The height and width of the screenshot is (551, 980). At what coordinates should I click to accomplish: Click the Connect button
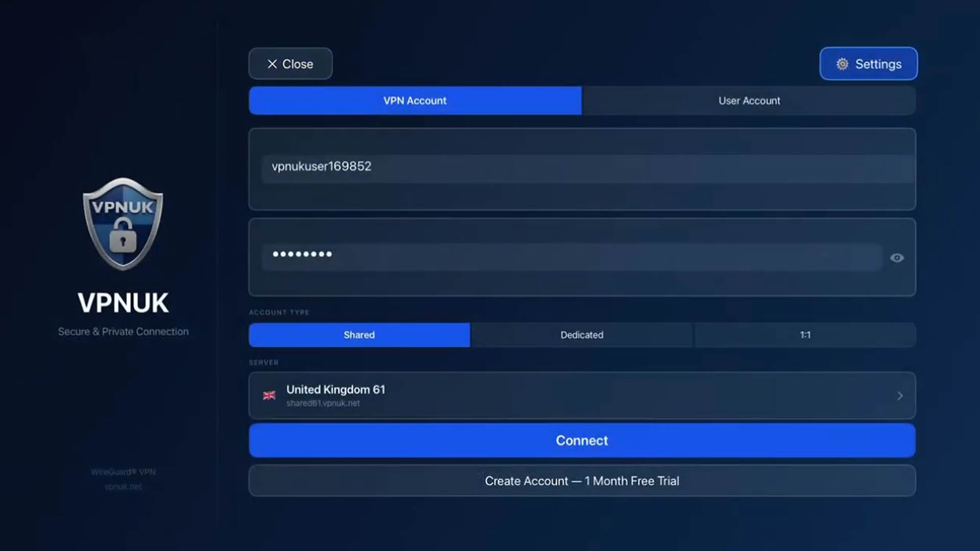(582, 440)
